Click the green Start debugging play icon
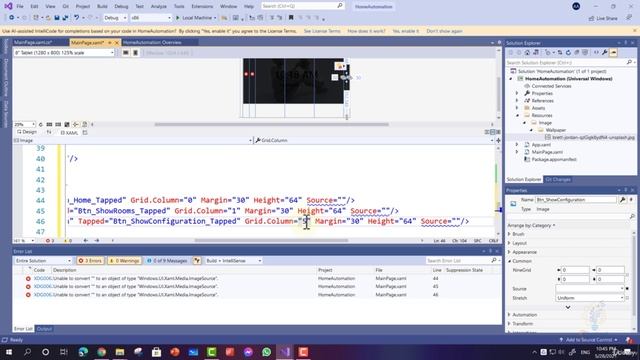640x360 pixels. pos(178,18)
